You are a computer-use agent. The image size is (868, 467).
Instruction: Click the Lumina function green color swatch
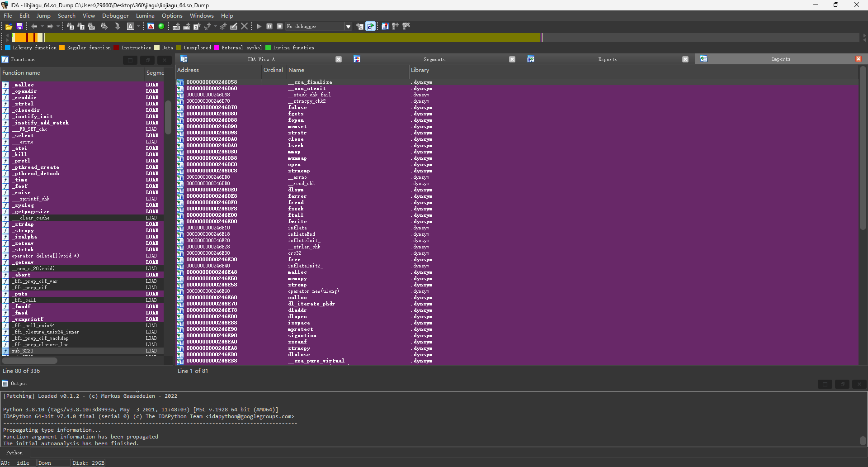pyautogui.click(x=268, y=48)
